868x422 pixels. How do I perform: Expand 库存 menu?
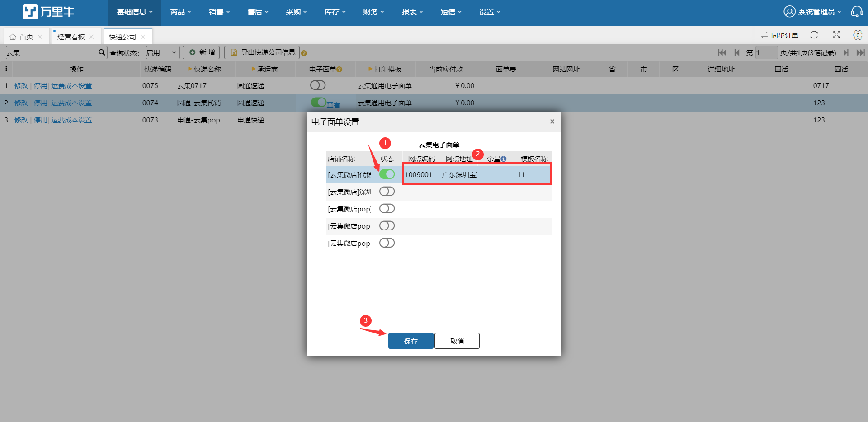pos(335,12)
